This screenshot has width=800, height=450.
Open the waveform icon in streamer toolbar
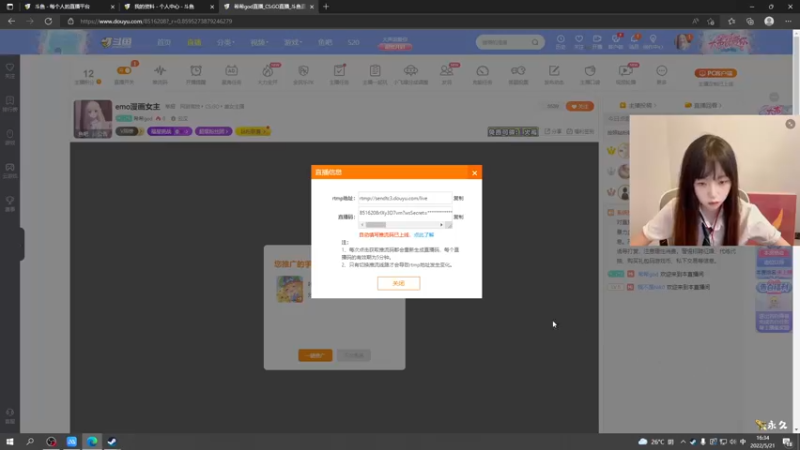(160, 71)
